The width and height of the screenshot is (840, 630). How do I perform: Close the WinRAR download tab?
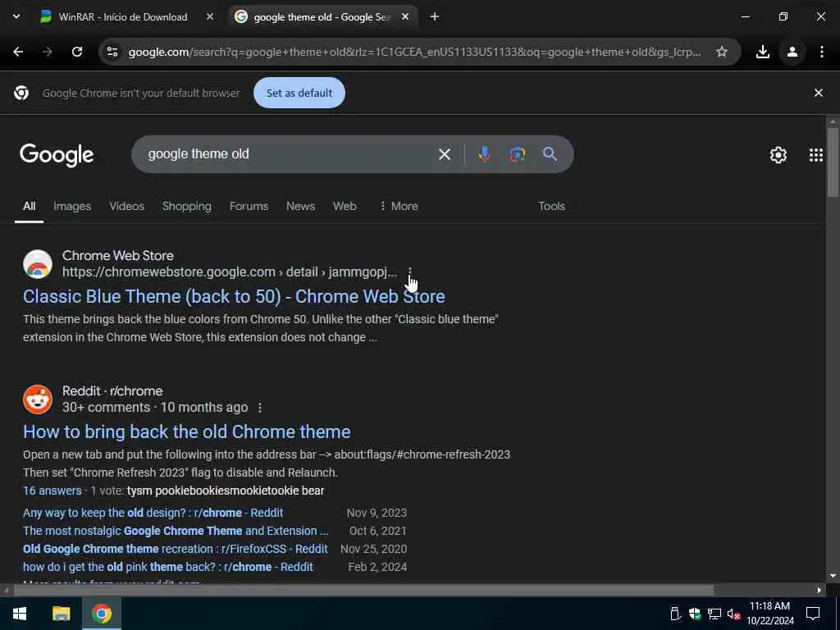[210, 17]
